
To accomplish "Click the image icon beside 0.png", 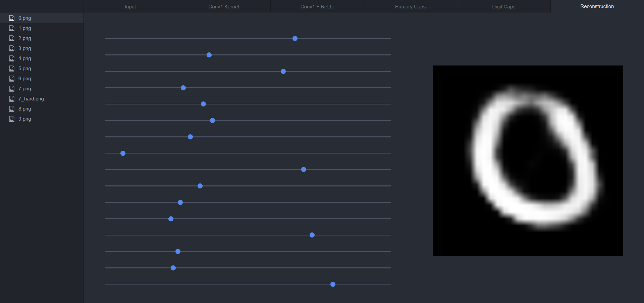I will tap(12, 18).
